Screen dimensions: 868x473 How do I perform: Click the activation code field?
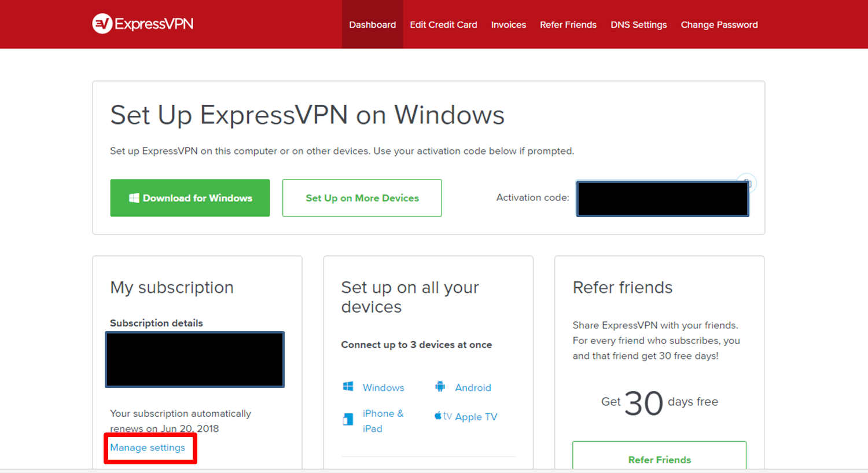663,199
